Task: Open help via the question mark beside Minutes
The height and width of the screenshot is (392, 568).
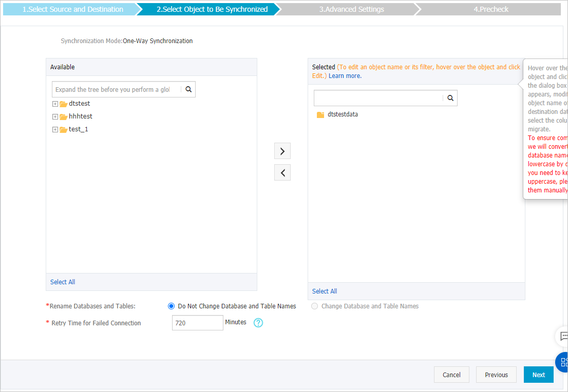Action: tap(258, 322)
